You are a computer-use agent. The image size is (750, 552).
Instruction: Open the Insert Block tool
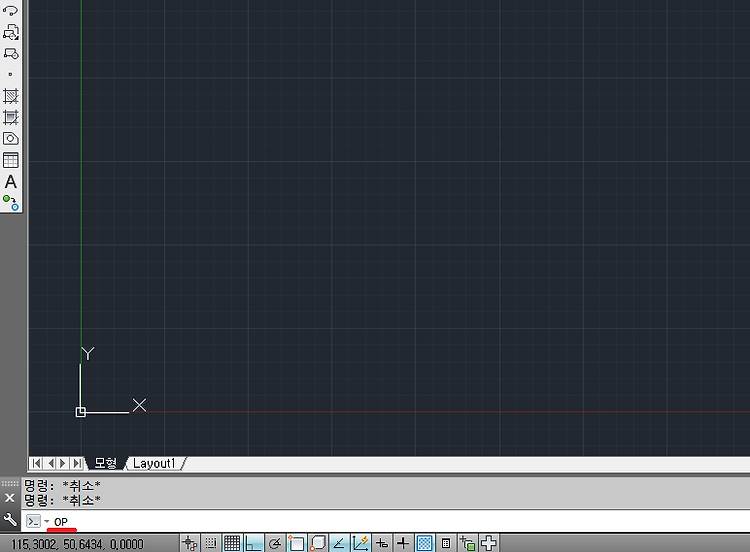point(11,32)
